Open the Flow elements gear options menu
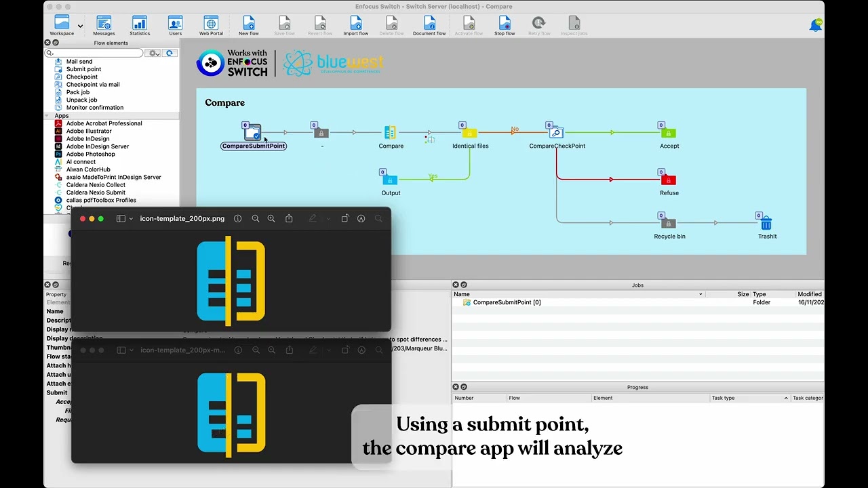The image size is (868, 488). point(154,53)
